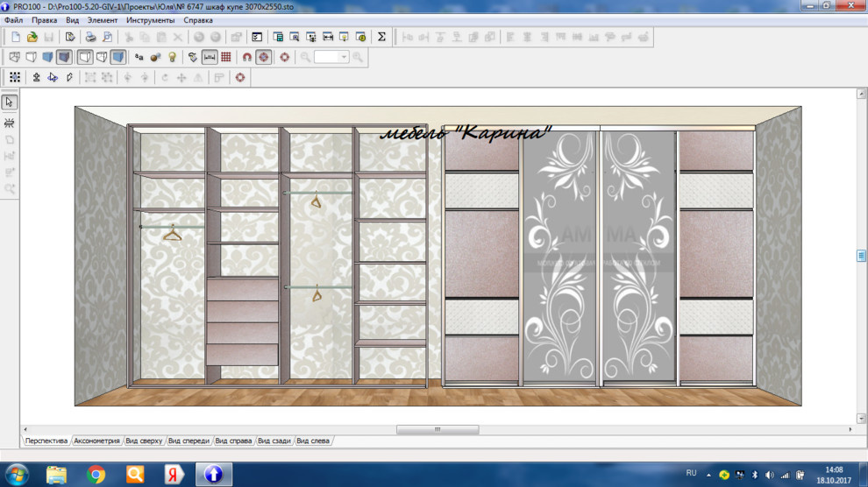
Task: Toggle the red grid display button
Action: (226, 57)
